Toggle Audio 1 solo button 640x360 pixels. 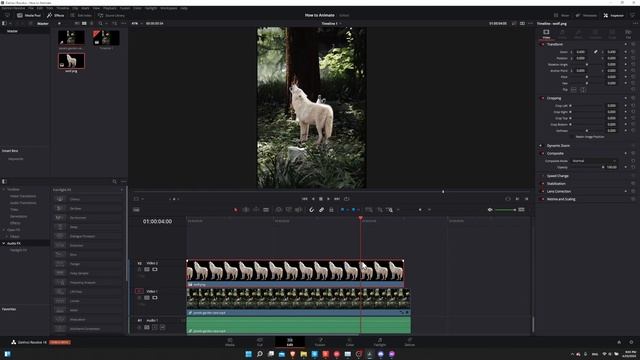point(155,327)
